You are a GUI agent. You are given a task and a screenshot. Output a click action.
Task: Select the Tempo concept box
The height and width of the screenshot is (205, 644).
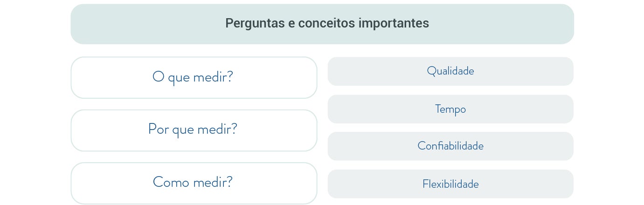click(x=450, y=109)
